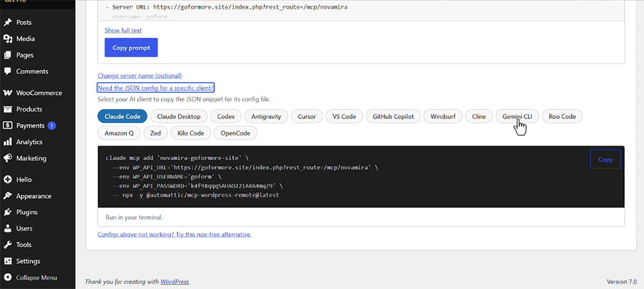Collapse the admin sidebar menu
Viewport: 644px width, 289px height.
[30, 277]
